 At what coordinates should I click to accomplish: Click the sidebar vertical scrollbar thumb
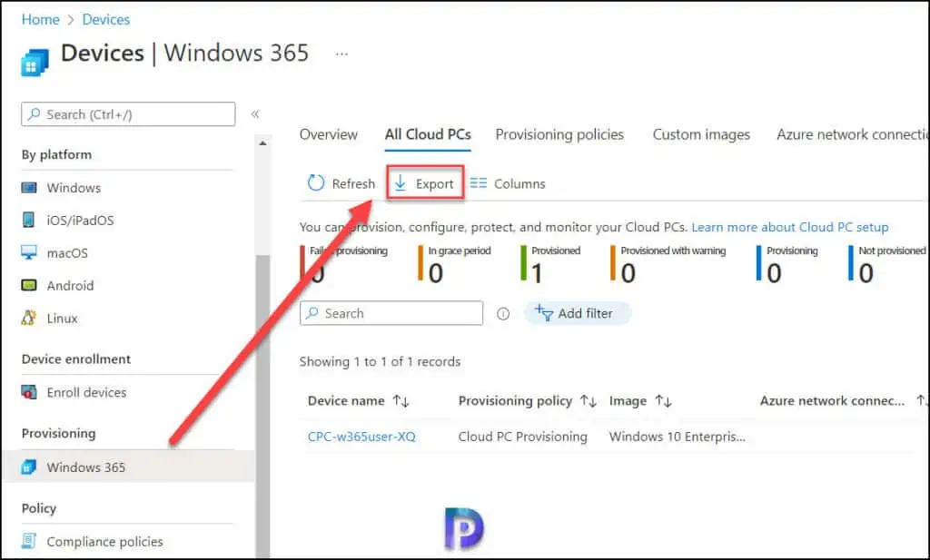point(262,406)
